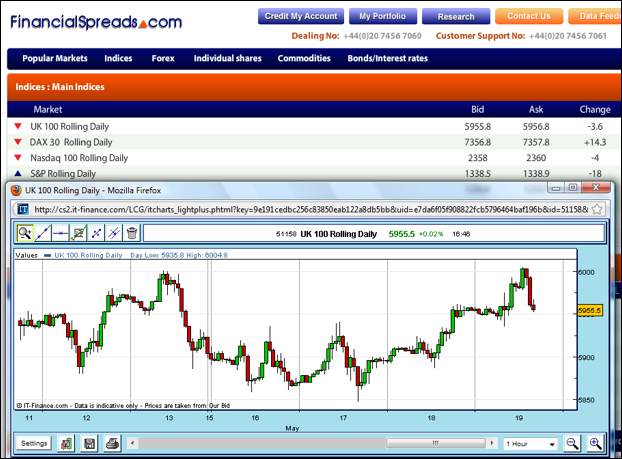Viewport: 622px width, 459px height.
Task: Open the chart indicators tool
Action: tap(79, 233)
